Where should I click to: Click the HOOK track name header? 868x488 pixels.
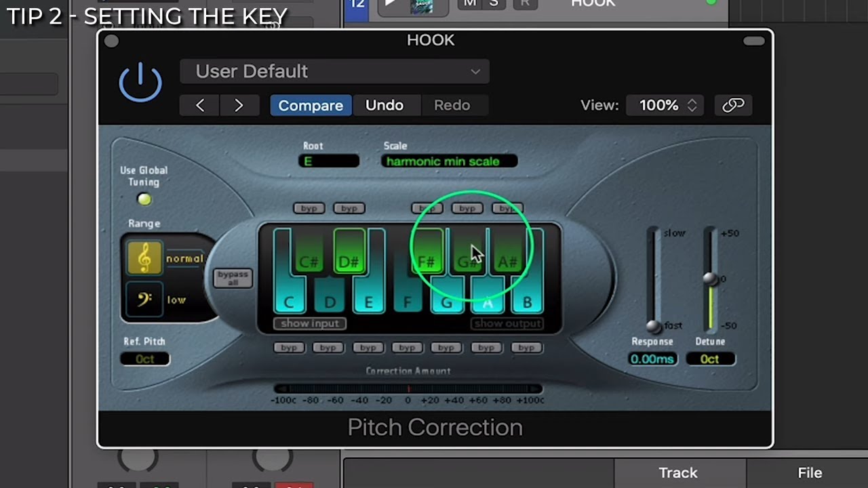pos(593,4)
